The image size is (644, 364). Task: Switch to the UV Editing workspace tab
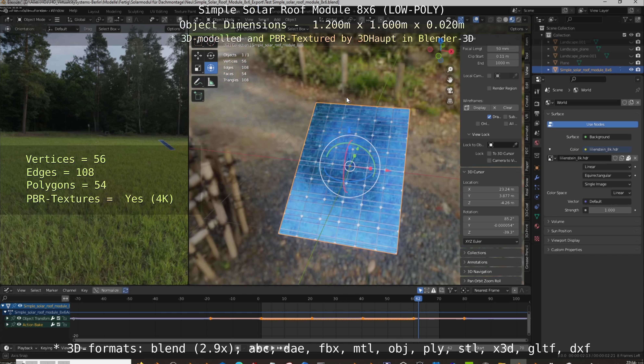click(159, 12)
